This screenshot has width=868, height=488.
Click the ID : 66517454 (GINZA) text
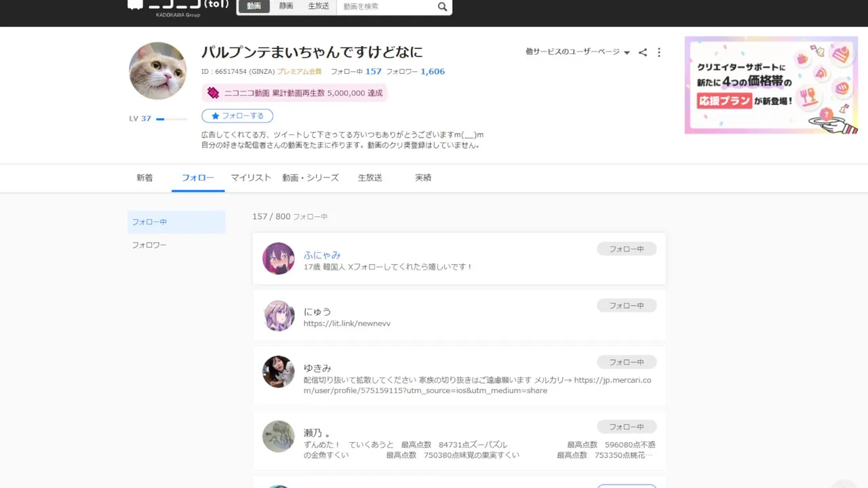pos(237,71)
